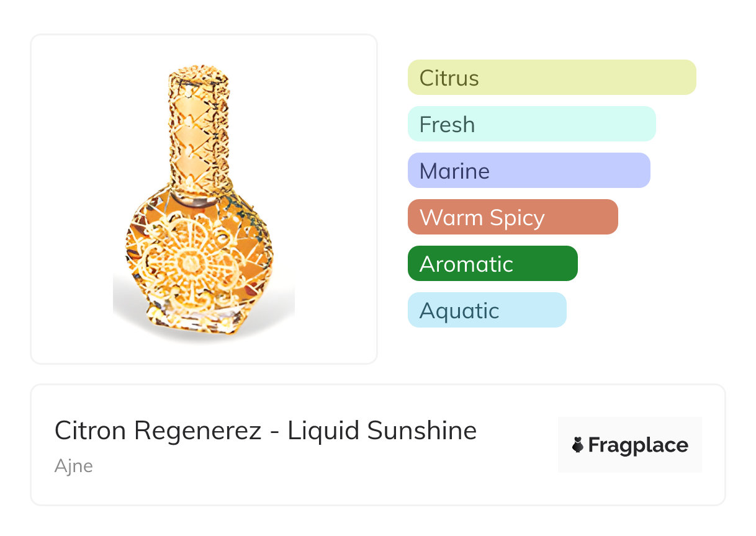Open the perfume bottle product image
Screen dimensions: 756x536
[x=204, y=199]
